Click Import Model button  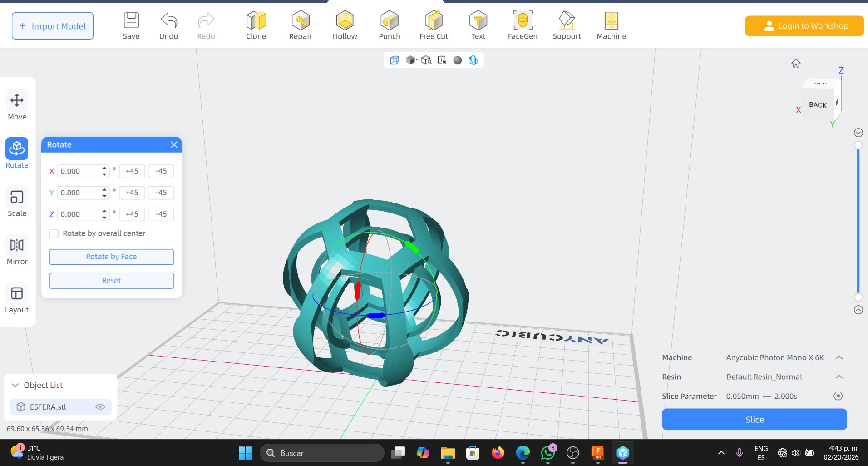(53, 26)
